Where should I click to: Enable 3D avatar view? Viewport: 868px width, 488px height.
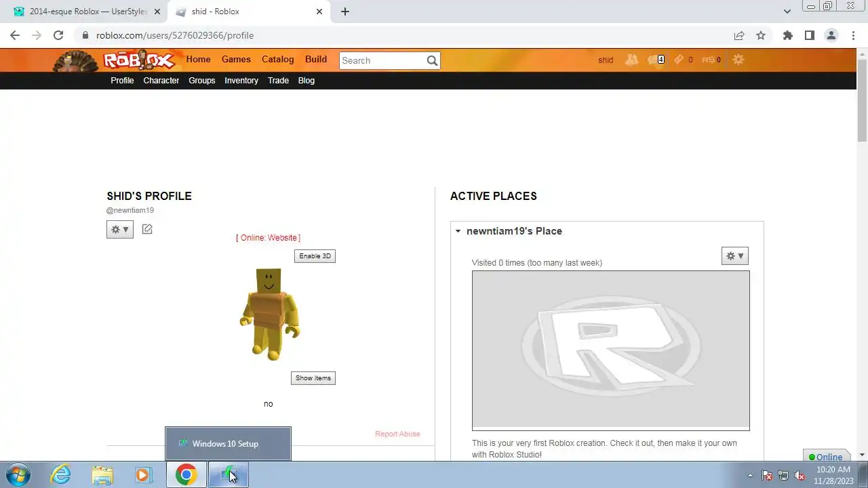(x=315, y=256)
